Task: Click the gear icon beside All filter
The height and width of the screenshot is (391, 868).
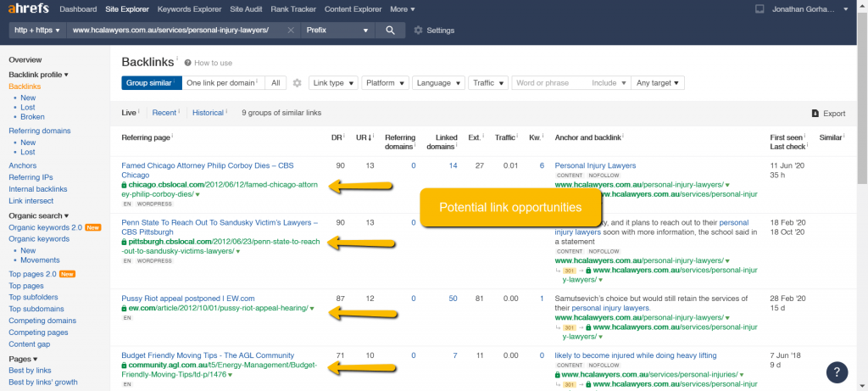Action: coord(297,83)
